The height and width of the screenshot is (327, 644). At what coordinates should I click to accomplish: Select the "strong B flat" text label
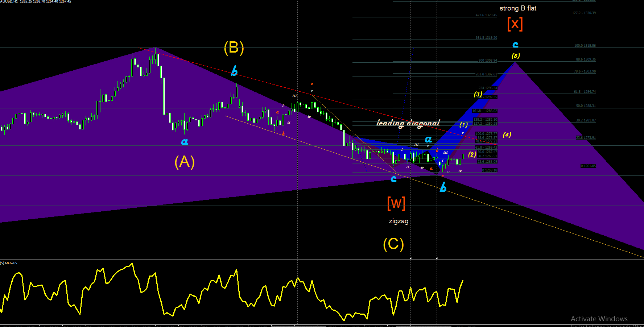(518, 8)
